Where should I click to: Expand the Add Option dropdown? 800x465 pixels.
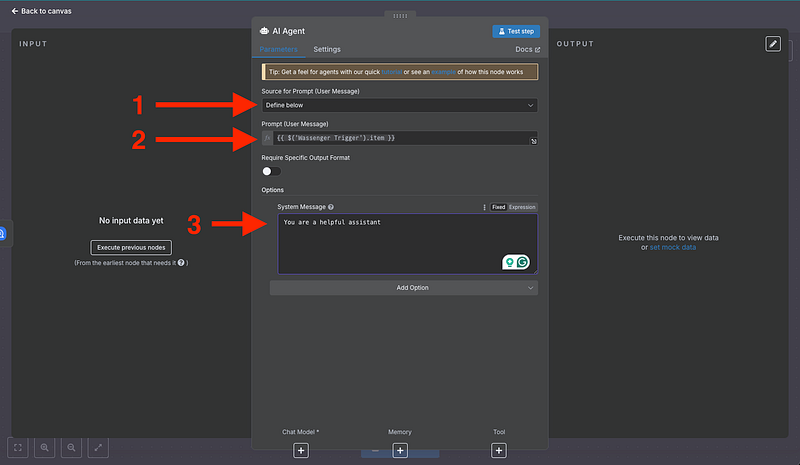(x=403, y=288)
